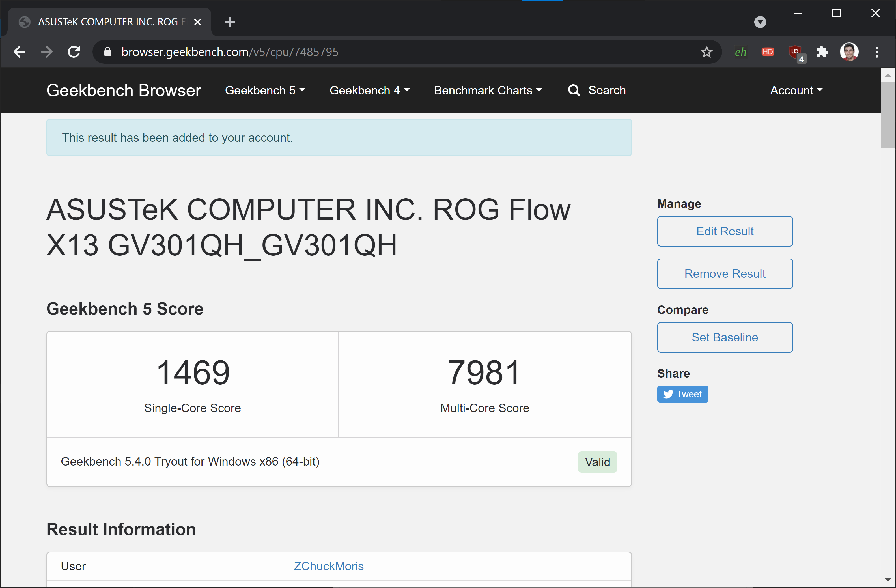Click the scrollbar up arrow
Screen dimensions: 896x588
[888, 75]
